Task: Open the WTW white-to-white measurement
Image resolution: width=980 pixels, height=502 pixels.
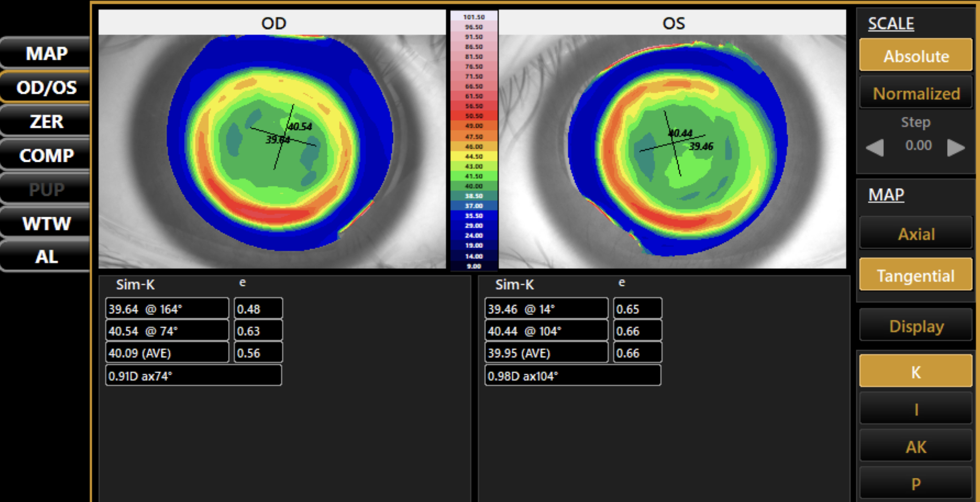Action: [46, 223]
